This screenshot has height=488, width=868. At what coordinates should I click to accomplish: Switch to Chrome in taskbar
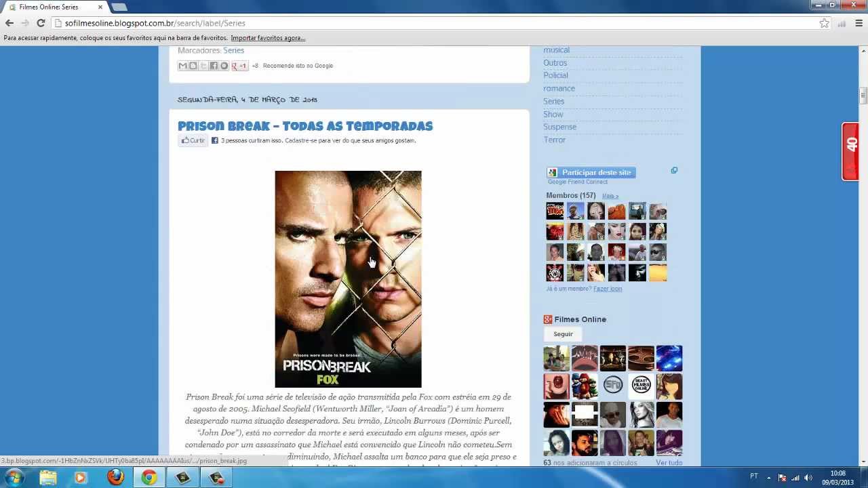(x=149, y=477)
